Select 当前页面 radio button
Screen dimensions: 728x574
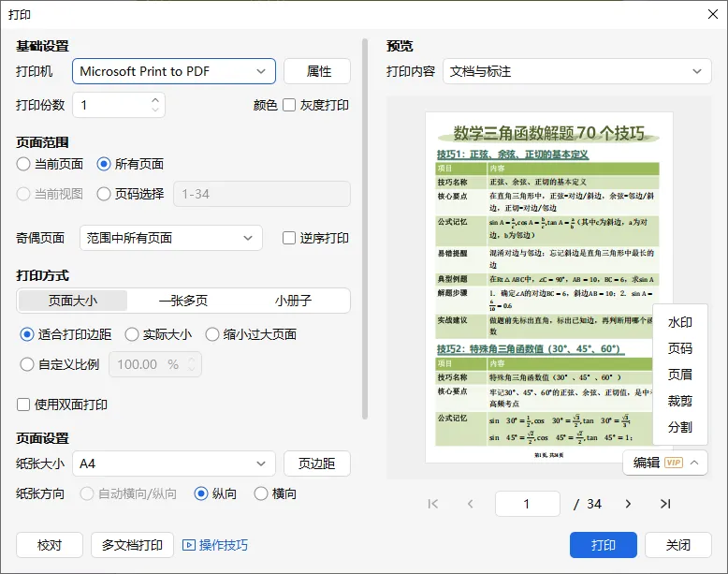[x=23, y=164]
